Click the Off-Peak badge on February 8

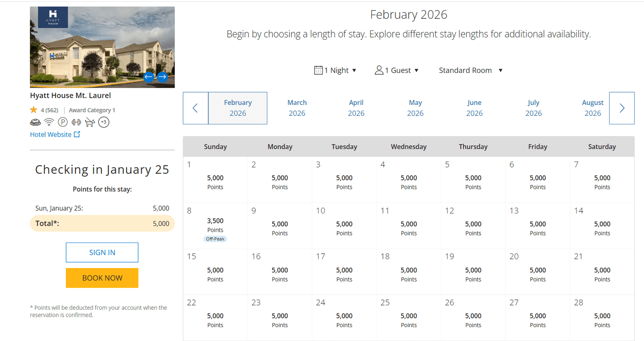[x=215, y=239]
